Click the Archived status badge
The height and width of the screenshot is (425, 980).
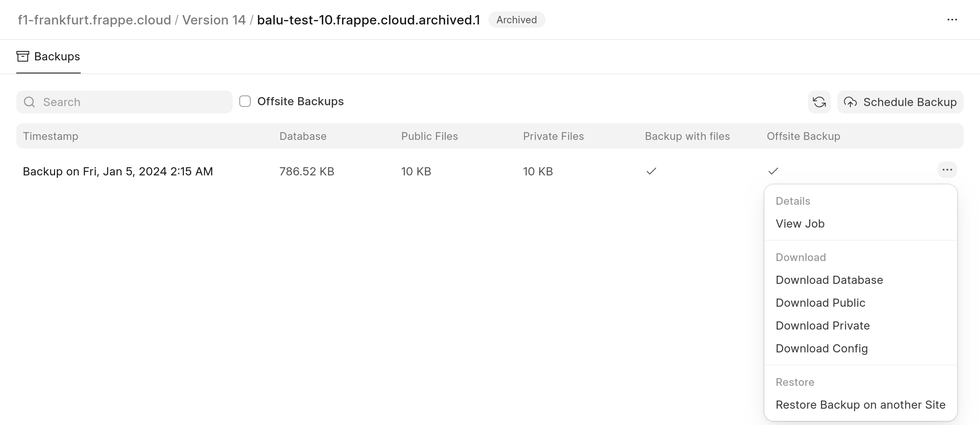(516, 20)
